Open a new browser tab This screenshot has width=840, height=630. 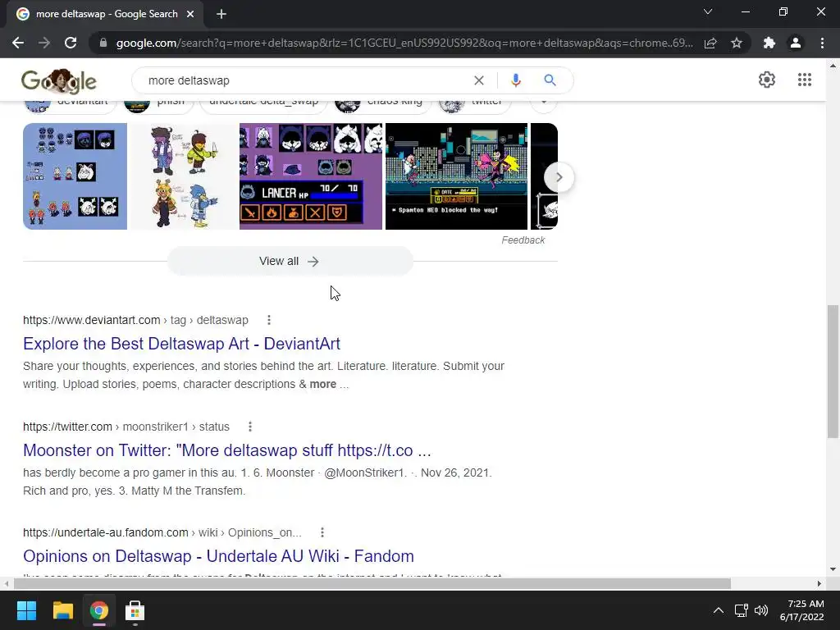(x=221, y=15)
